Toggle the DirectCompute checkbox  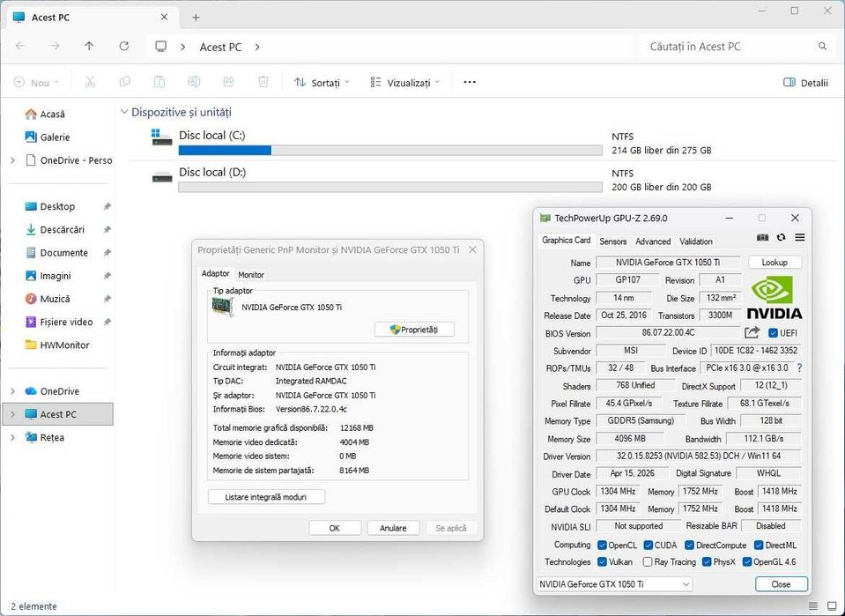coord(689,545)
